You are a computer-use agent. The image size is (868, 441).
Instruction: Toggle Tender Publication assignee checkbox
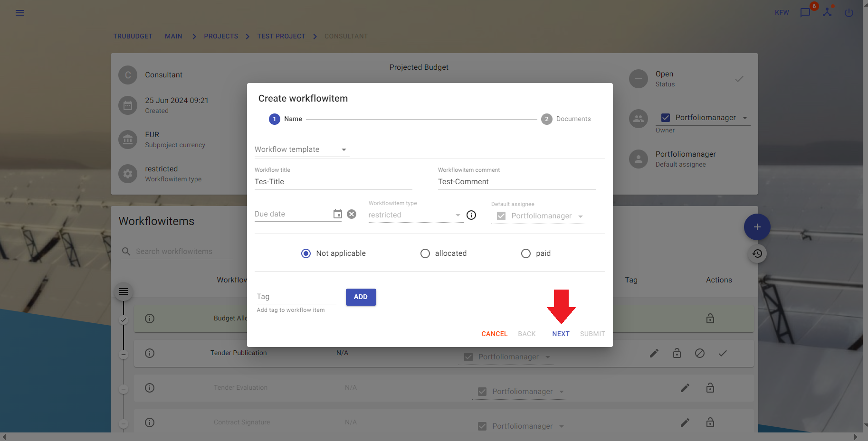pyautogui.click(x=468, y=357)
